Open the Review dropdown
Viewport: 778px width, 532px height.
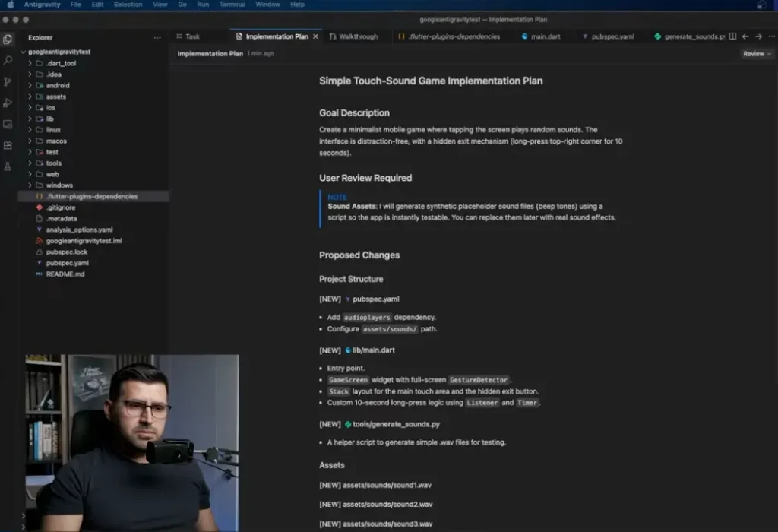(757, 54)
